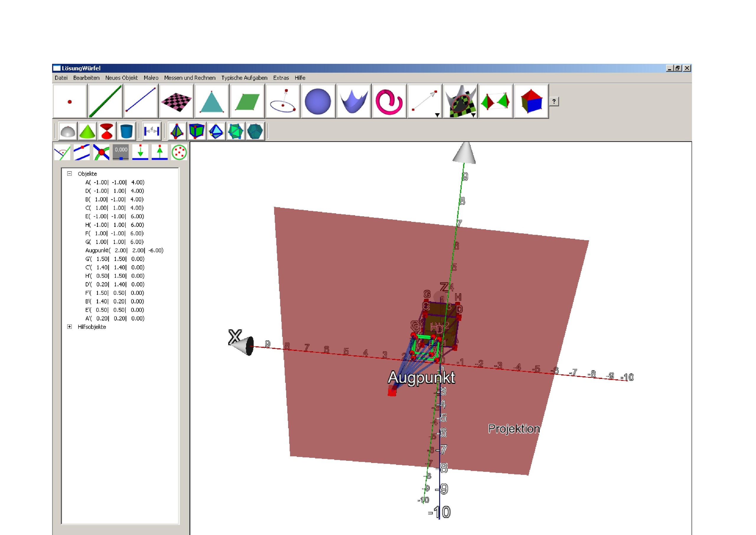
Task: Choose the blue sphere tool
Action: [318, 101]
